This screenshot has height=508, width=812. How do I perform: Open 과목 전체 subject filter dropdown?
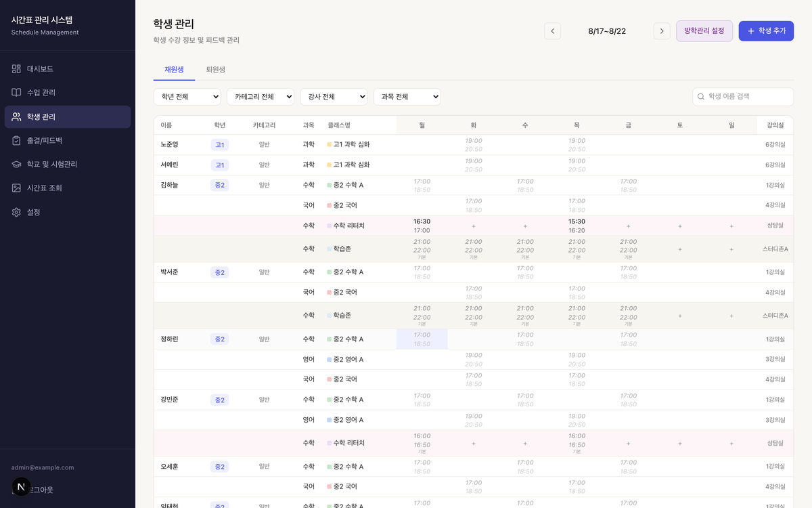click(407, 97)
